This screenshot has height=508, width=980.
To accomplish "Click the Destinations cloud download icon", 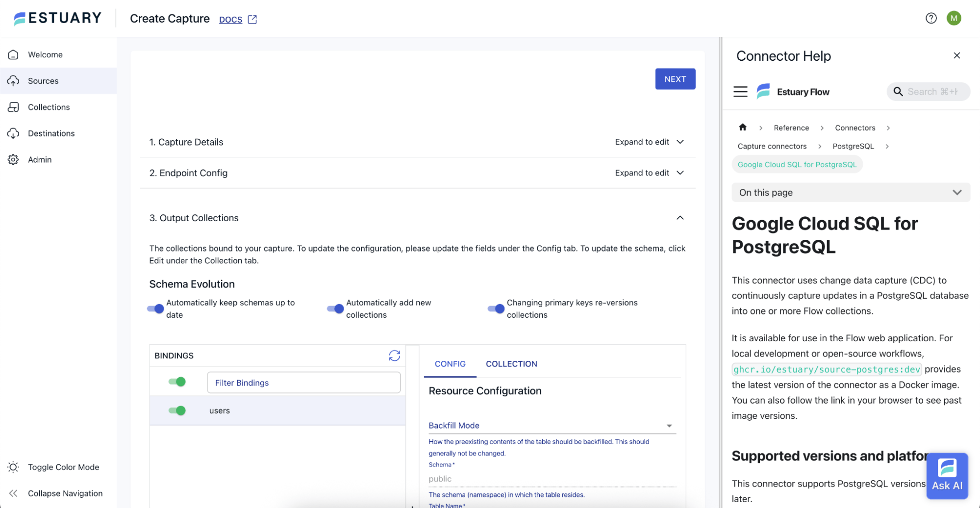I will coord(13,133).
